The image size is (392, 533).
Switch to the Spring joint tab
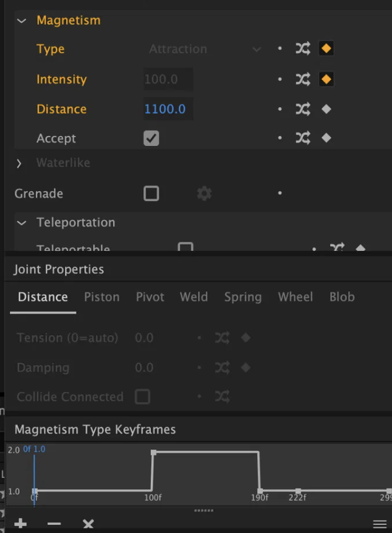243,297
